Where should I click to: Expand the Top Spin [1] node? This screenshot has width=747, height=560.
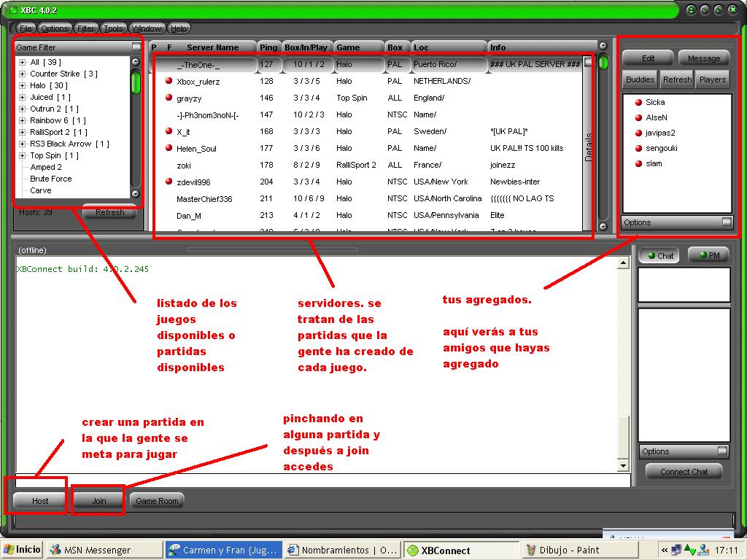(22, 156)
